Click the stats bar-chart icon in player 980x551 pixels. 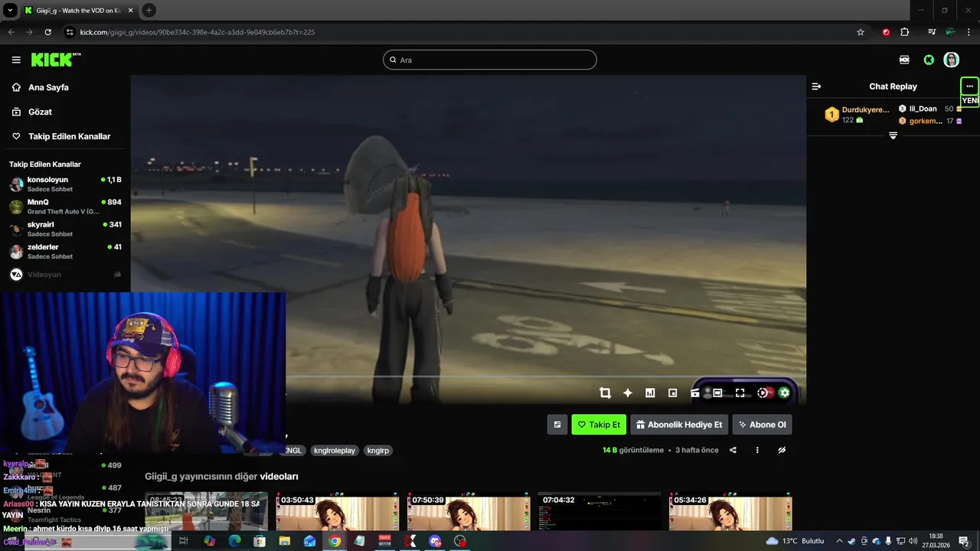650,393
